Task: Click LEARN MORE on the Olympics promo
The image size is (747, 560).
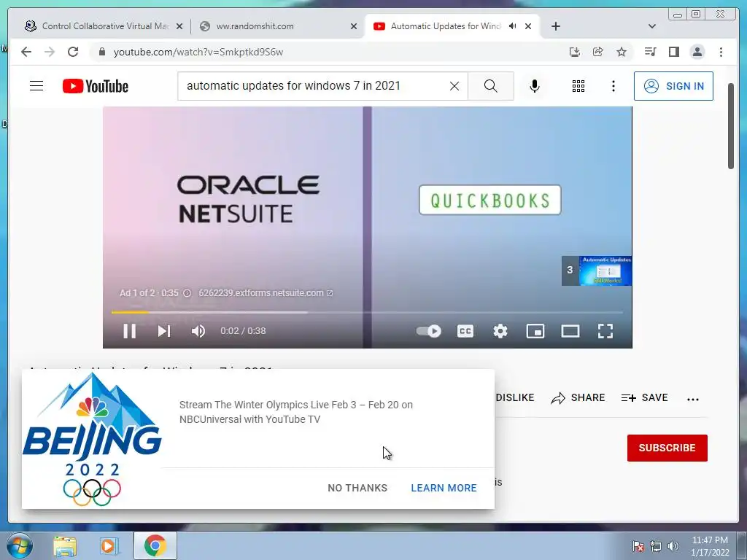Action: click(x=444, y=488)
